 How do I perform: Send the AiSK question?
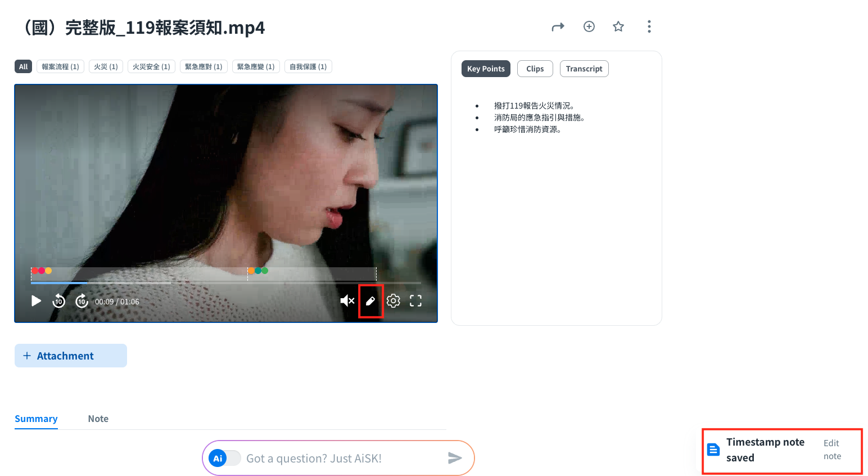455,458
